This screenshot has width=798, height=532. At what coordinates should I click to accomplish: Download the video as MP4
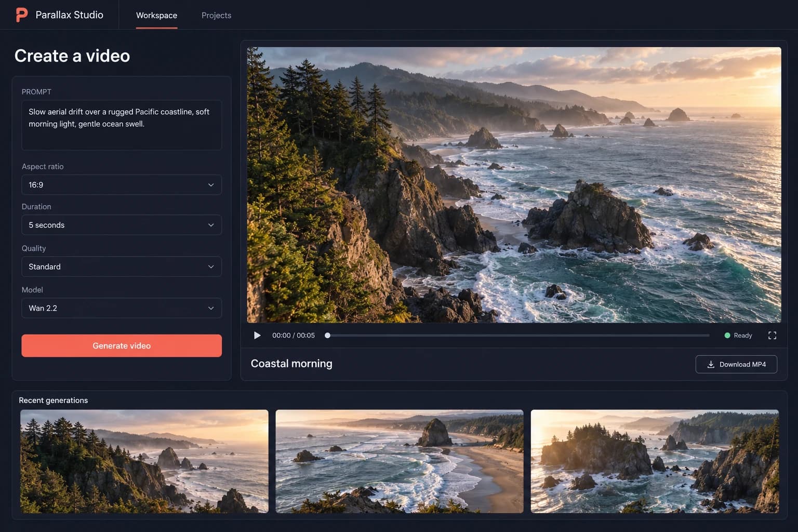point(736,364)
